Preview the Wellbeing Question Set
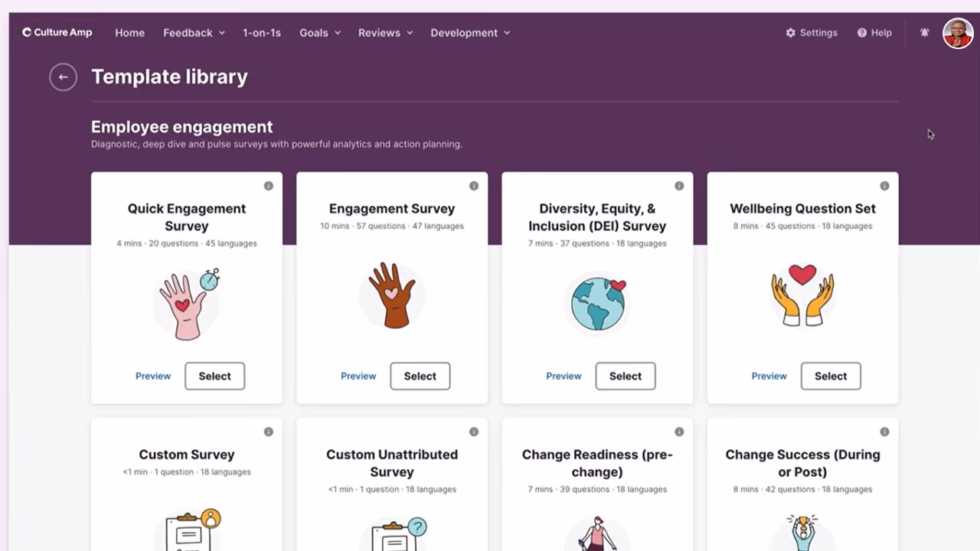The height and width of the screenshot is (551, 980). 769,376
